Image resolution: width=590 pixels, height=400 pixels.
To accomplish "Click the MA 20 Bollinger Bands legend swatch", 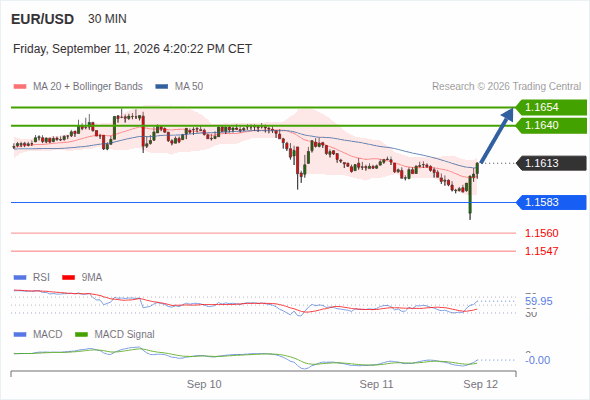I will pos(20,87).
